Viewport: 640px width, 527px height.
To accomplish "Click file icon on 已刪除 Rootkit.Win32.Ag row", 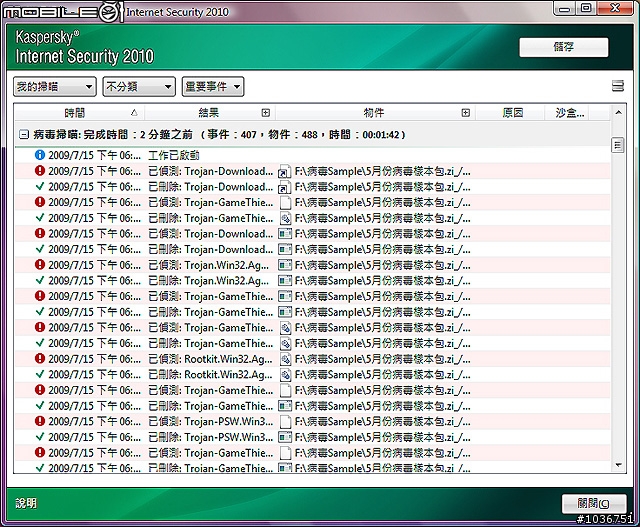I will [x=286, y=375].
